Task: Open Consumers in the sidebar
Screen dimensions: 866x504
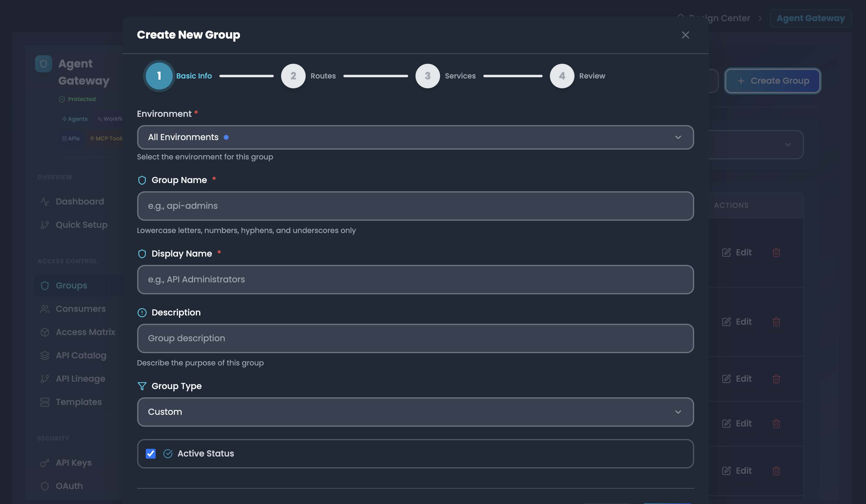Action: [x=80, y=309]
